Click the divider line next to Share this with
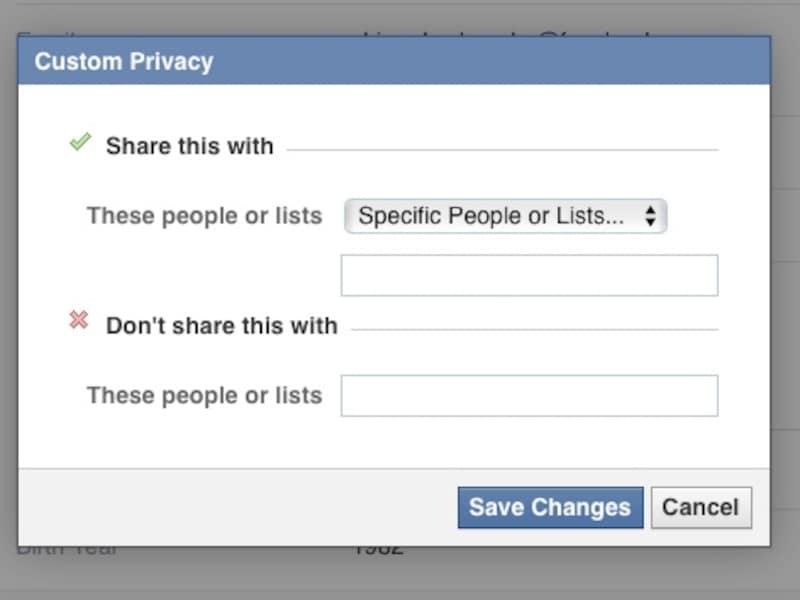 coord(500,146)
